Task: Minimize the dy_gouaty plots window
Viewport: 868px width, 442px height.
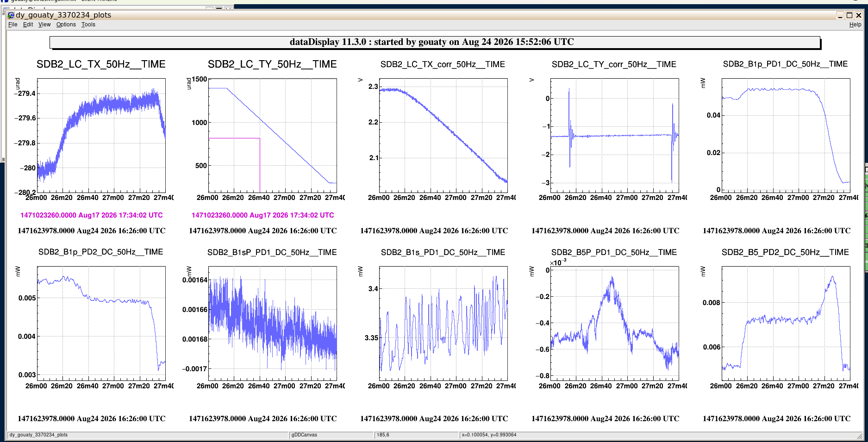Action: point(840,15)
